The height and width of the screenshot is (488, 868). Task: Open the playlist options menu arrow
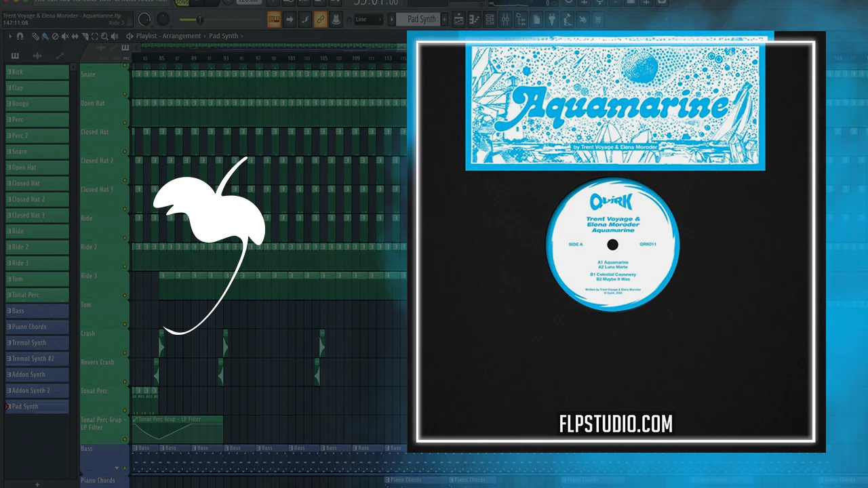pyautogui.click(x=9, y=36)
